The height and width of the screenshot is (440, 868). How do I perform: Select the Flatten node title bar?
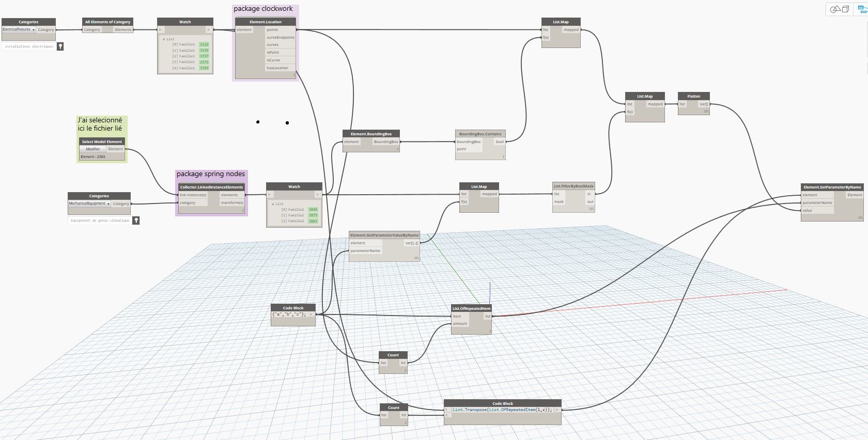pyautogui.click(x=694, y=96)
